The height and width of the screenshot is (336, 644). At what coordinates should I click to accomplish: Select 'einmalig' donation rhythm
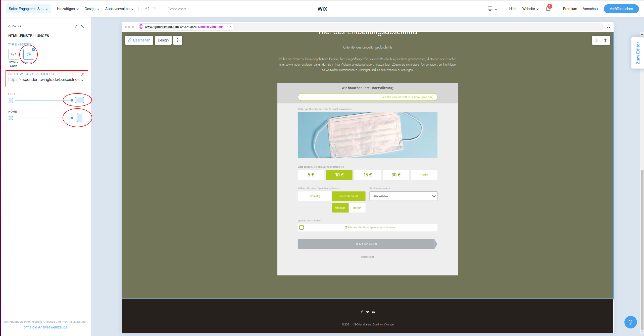315,196
